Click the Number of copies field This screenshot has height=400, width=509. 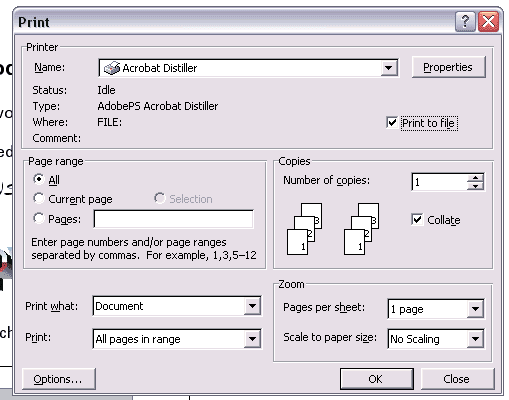pos(440,182)
